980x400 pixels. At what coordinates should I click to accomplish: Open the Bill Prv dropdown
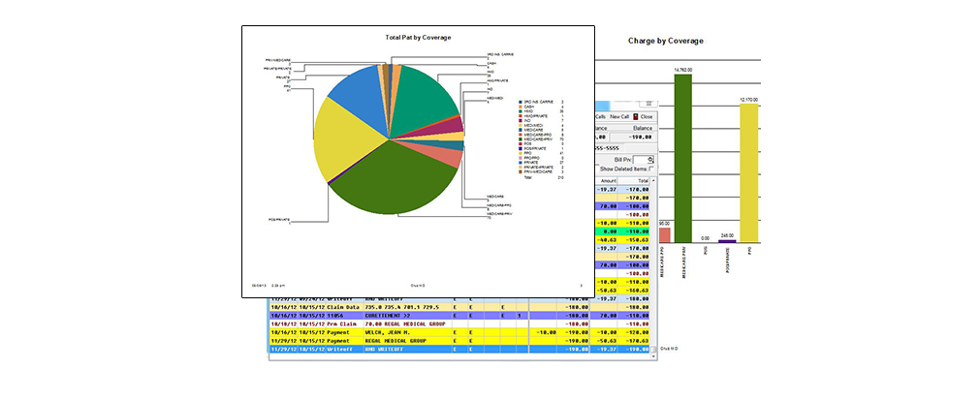[x=650, y=158]
